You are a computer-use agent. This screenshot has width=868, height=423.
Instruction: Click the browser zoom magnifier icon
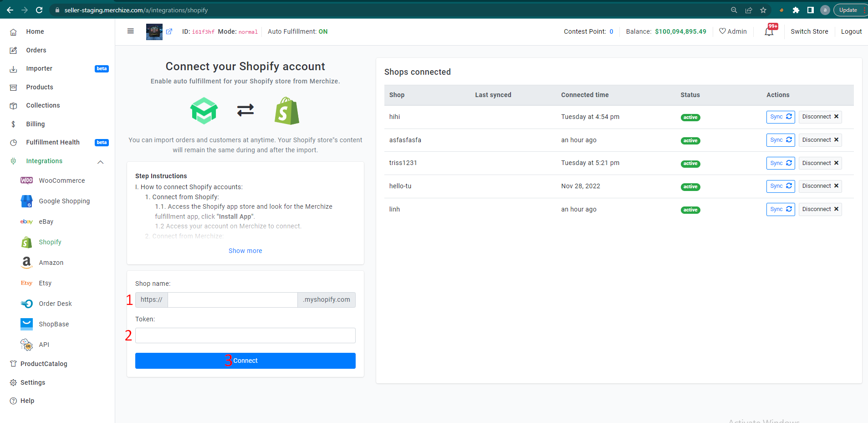pos(734,10)
